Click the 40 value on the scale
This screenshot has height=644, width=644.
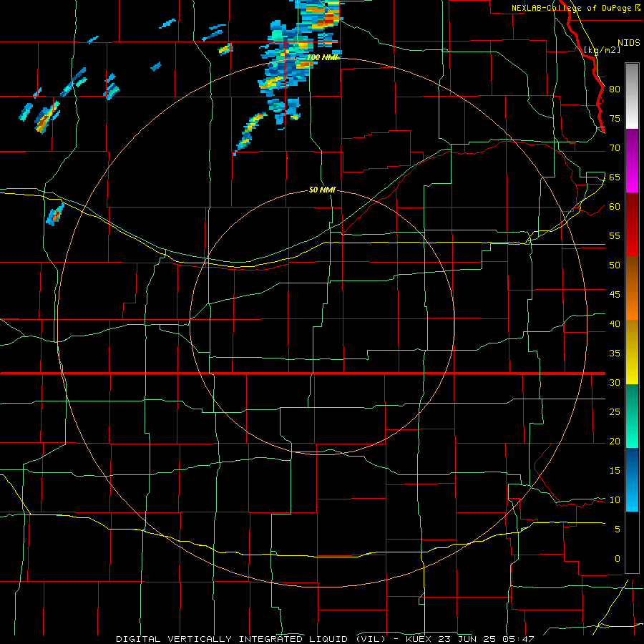click(x=615, y=323)
